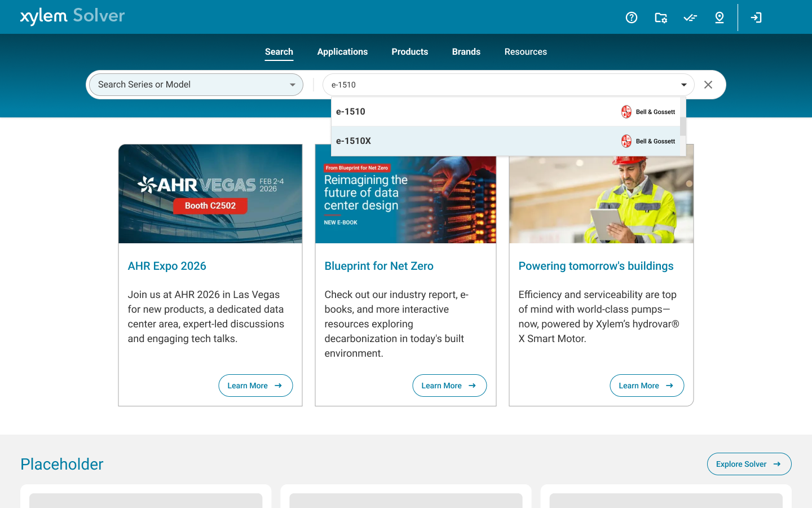Switch to the Applications tab
Image resolution: width=812 pixels, height=508 pixels.
pyautogui.click(x=342, y=51)
